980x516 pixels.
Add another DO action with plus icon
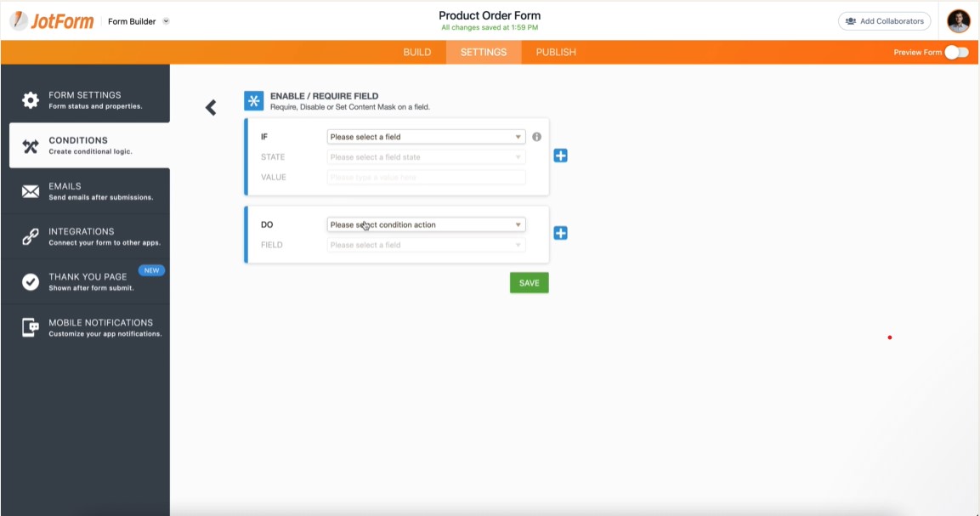pos(561,233)
